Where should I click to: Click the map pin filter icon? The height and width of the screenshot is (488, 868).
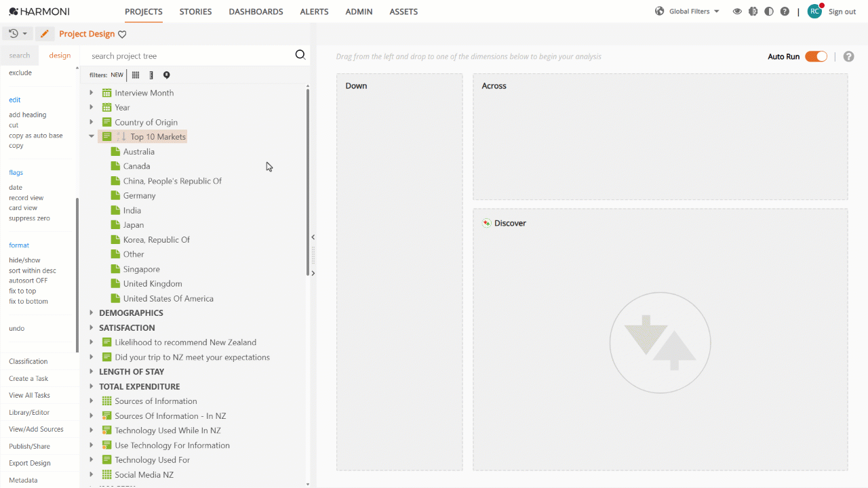(x=166, y=75)
